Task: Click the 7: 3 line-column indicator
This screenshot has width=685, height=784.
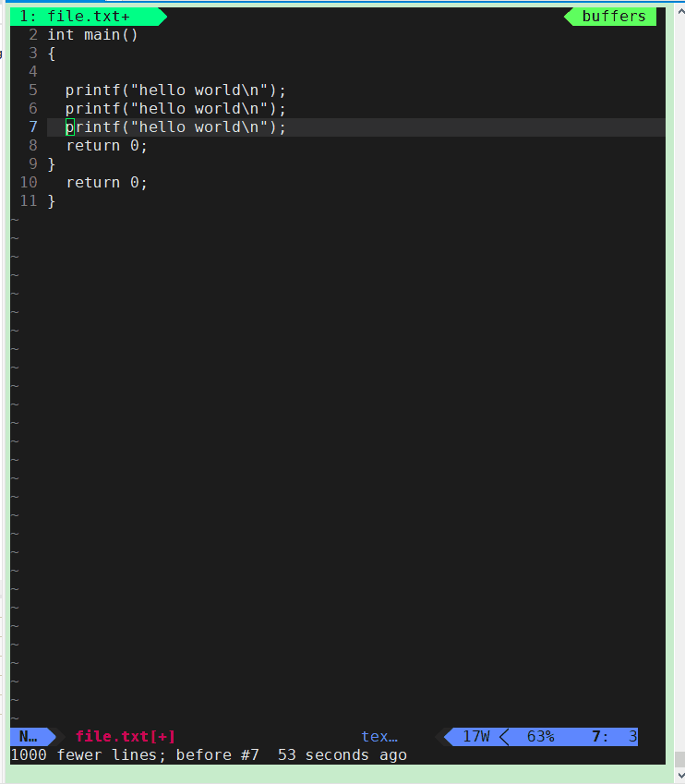Action: pos(615,737)
